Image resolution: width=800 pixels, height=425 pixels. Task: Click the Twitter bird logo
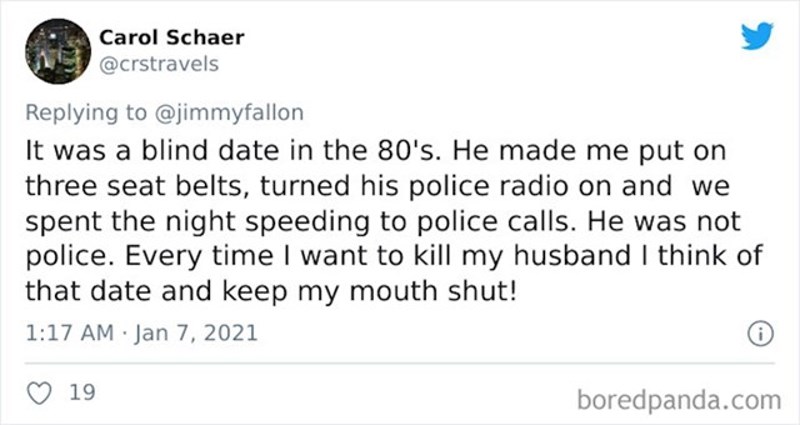(x=758, y=36)
